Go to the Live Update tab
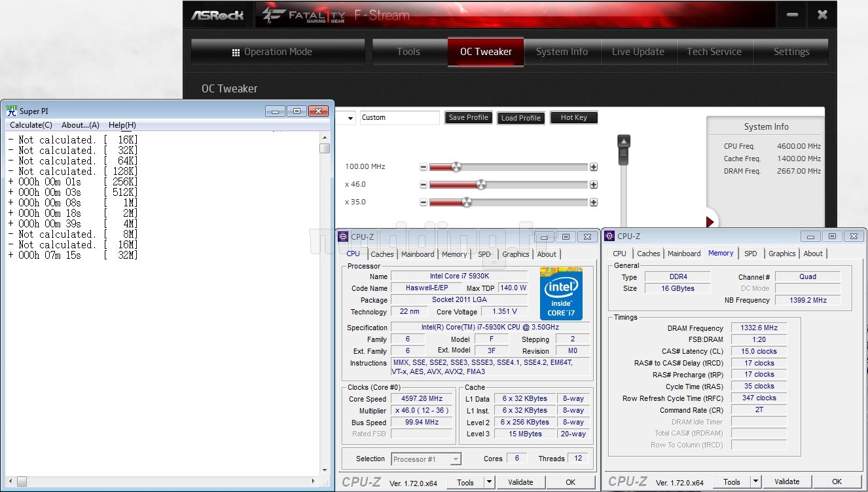The height and width of the screenshot is (492, 868). (x=638, y=52)
